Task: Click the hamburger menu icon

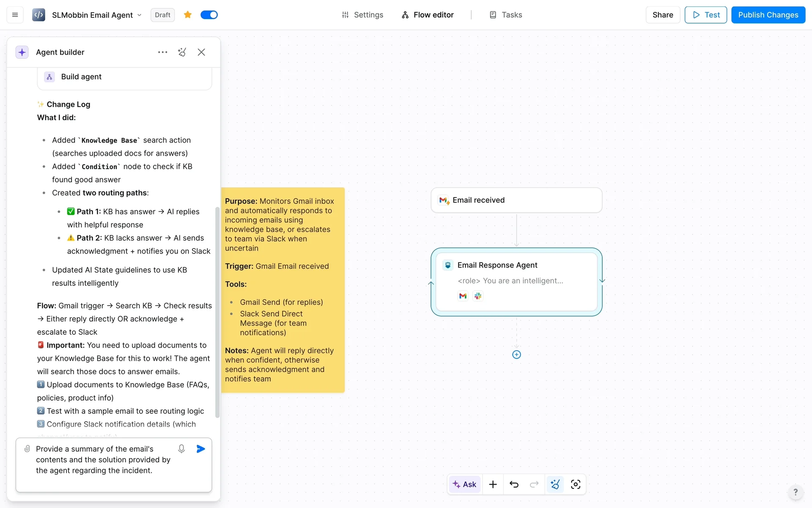Action: pos(15,15)
